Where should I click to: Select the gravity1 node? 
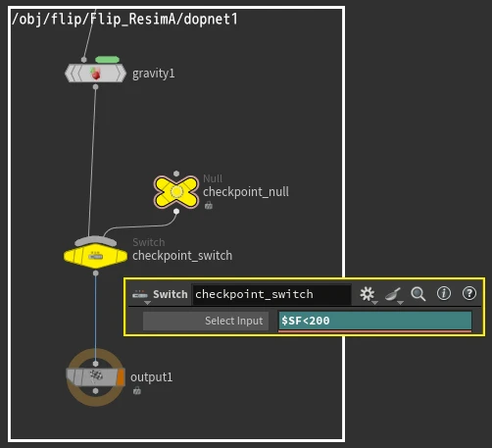tap(95, 74)
